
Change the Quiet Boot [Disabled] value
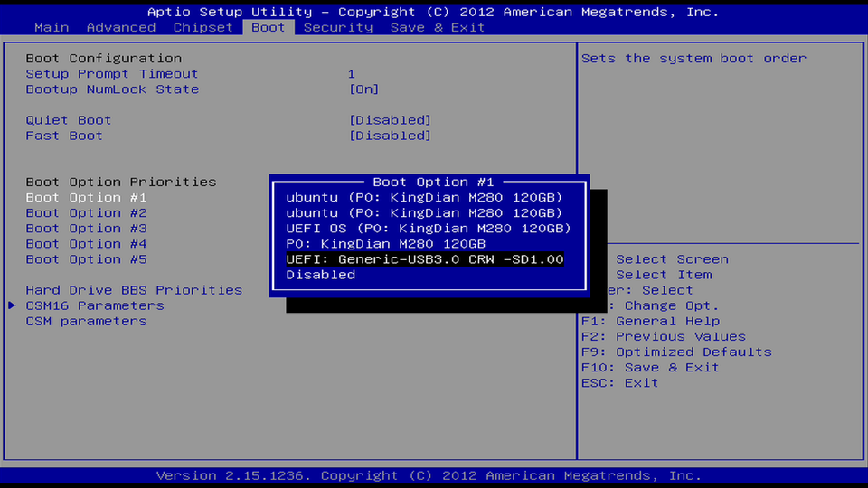click(x=391, y=120)
